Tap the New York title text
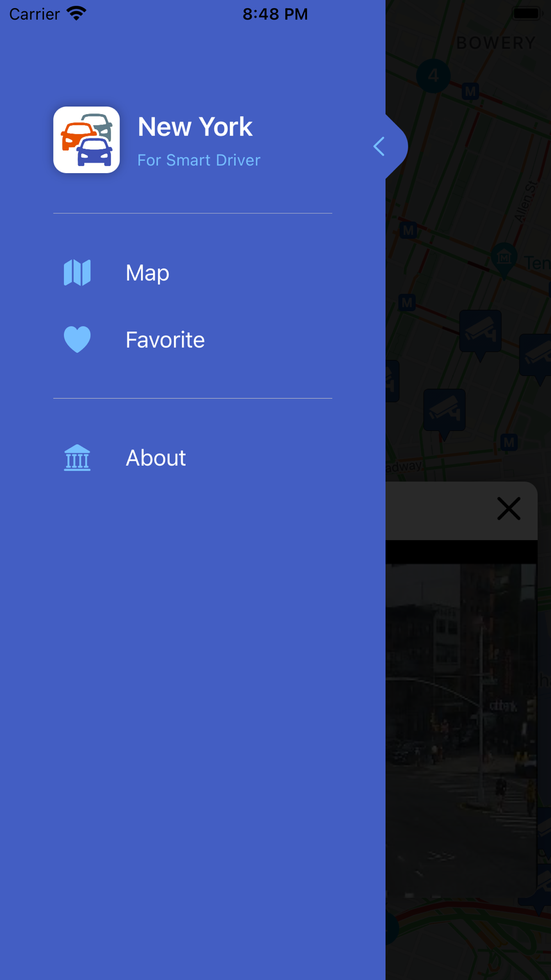Image resolution: width=551 pixels, height=980 pixels. tap(195, 127)
